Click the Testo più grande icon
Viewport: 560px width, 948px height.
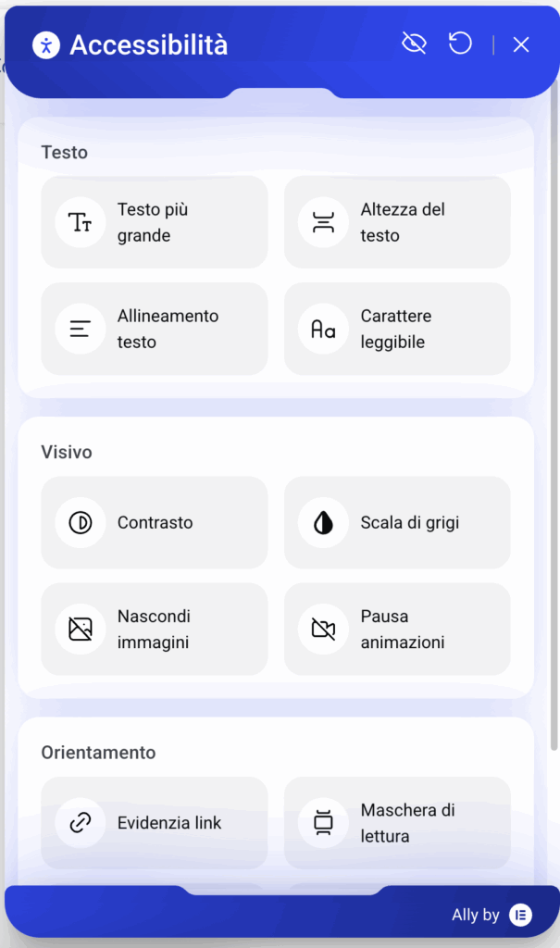[81, 222]
